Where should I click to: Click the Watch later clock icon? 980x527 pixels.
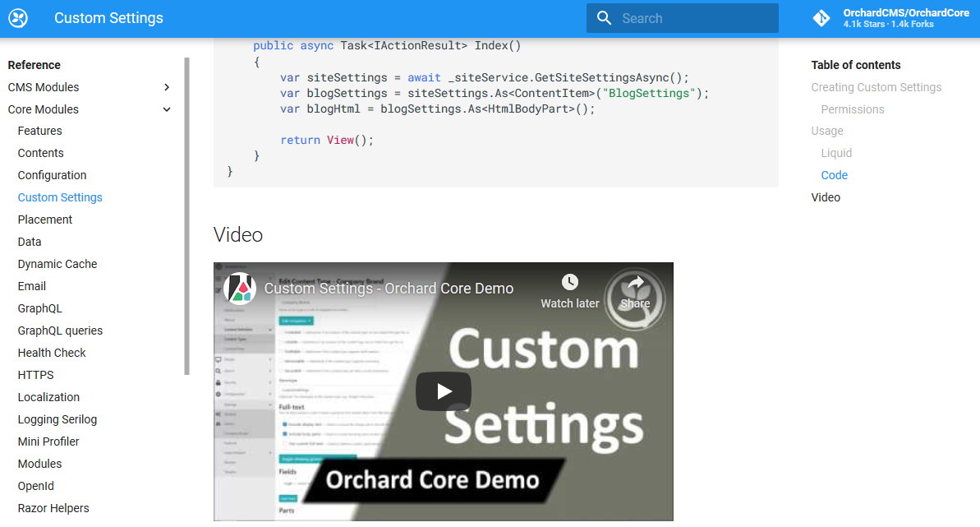[x=569, y=282]
